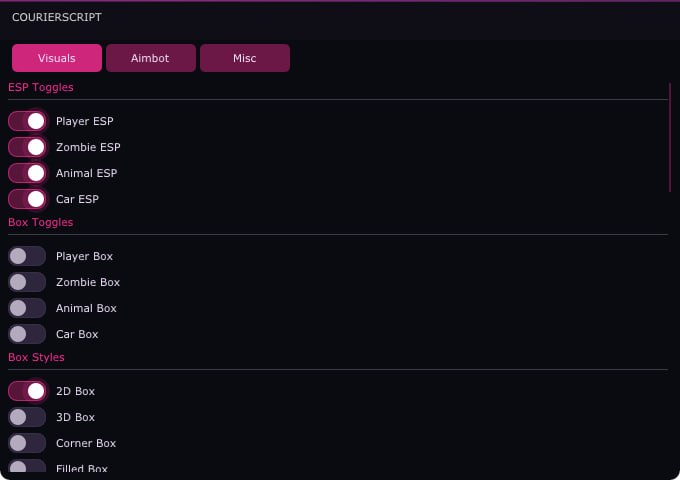Open the Aimbot tab
Image resolution: width=680 pixels, height=481 pixels.
[150, 58]
